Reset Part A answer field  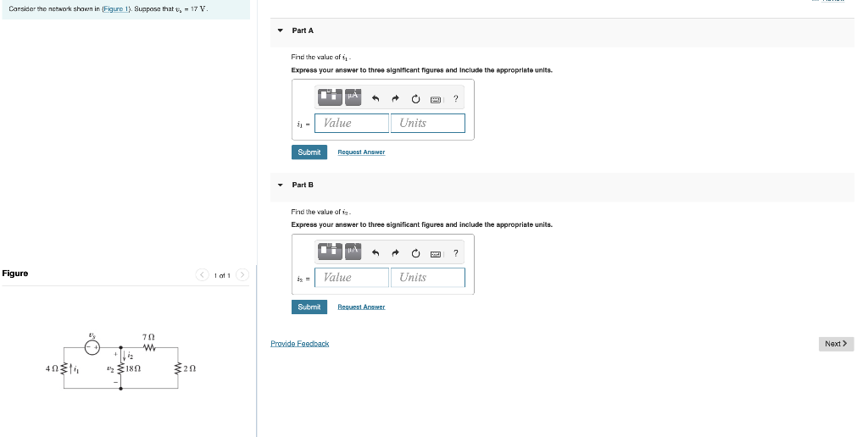[415, 98]
